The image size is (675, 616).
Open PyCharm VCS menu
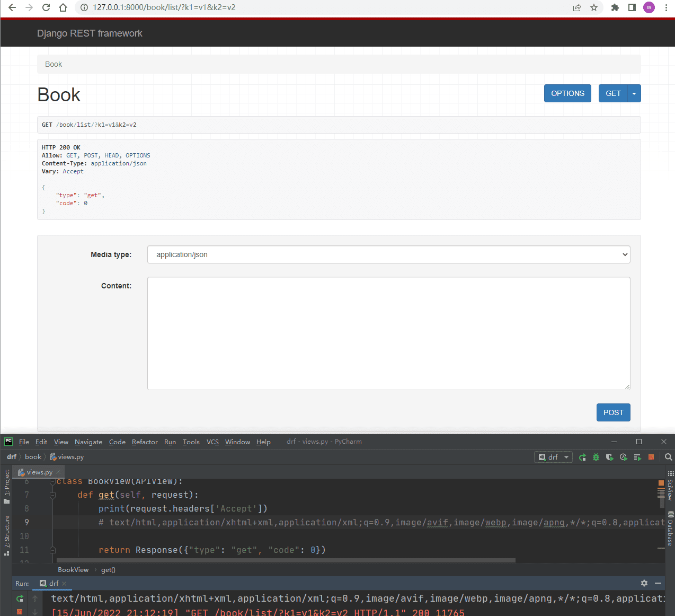click(212, 442)
